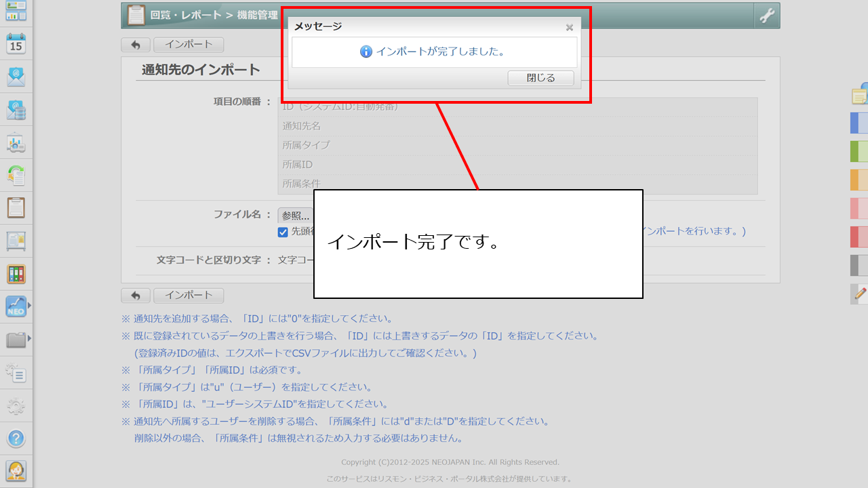Open the sticky note icon on right edge

pos(860,96)
